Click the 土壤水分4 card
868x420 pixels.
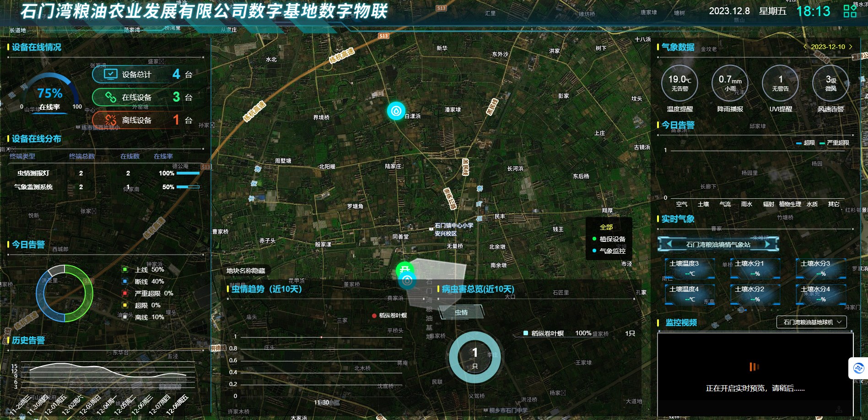pyautogui.click(x=821, y=294)
